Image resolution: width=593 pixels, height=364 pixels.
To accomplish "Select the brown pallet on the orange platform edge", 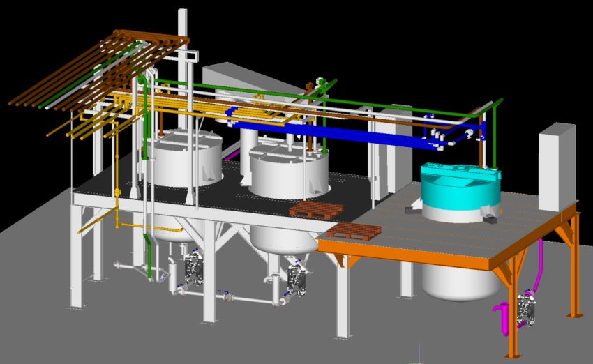I will click(x=354, y=232).
